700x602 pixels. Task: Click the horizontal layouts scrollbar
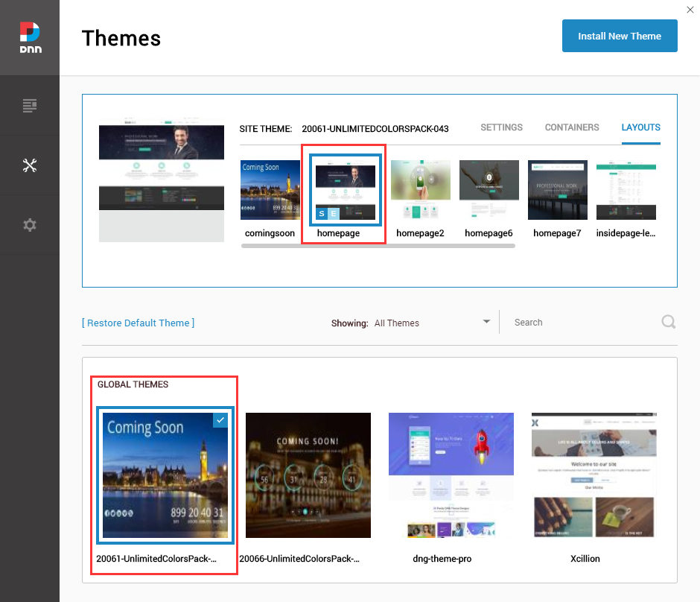click(378, 245)
